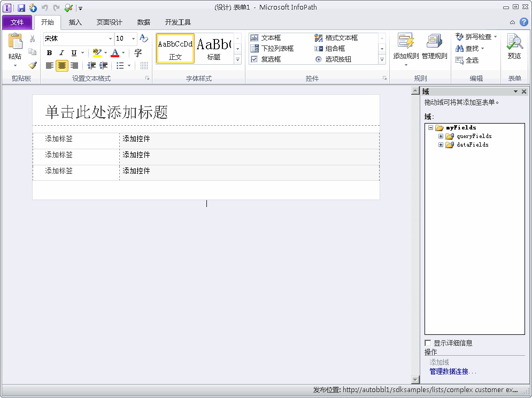Expand the queryFields tree node
Viewport: 532px width, 398px height.
441,136
